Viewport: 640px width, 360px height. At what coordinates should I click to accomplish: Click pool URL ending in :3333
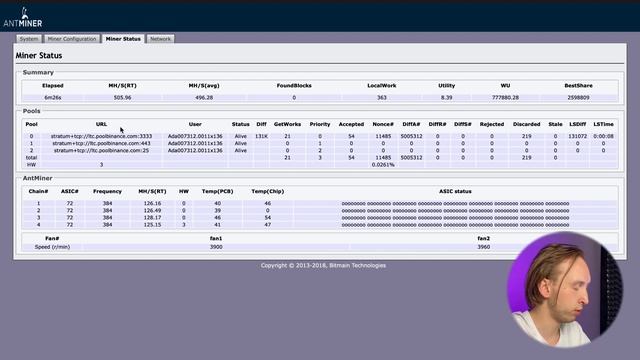click(101, 136)
